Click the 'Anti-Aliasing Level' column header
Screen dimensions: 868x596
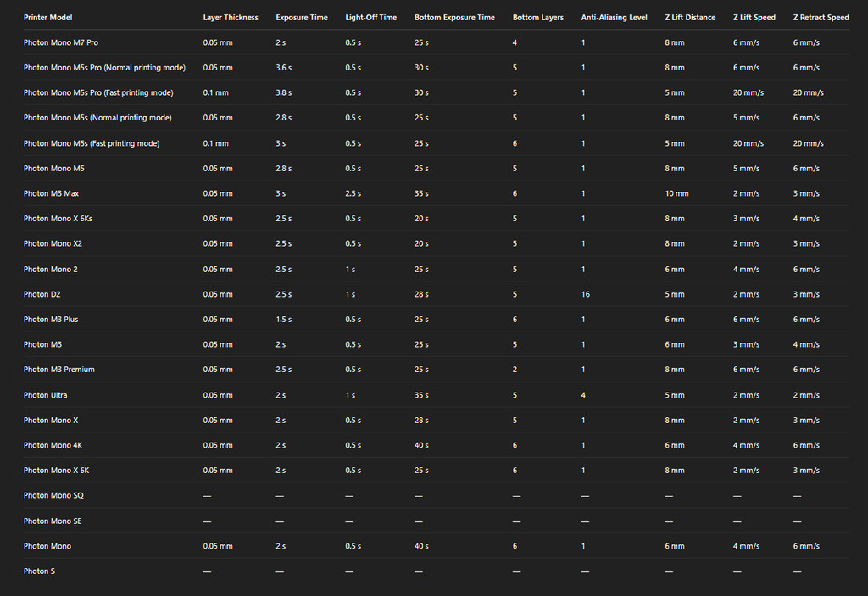614,17
